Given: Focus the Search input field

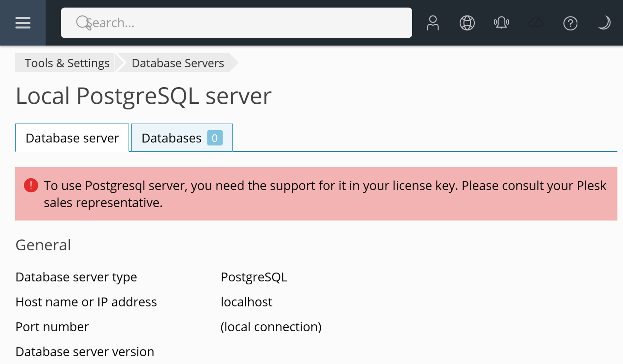Looking at the screenshot, I should (245, 23).
